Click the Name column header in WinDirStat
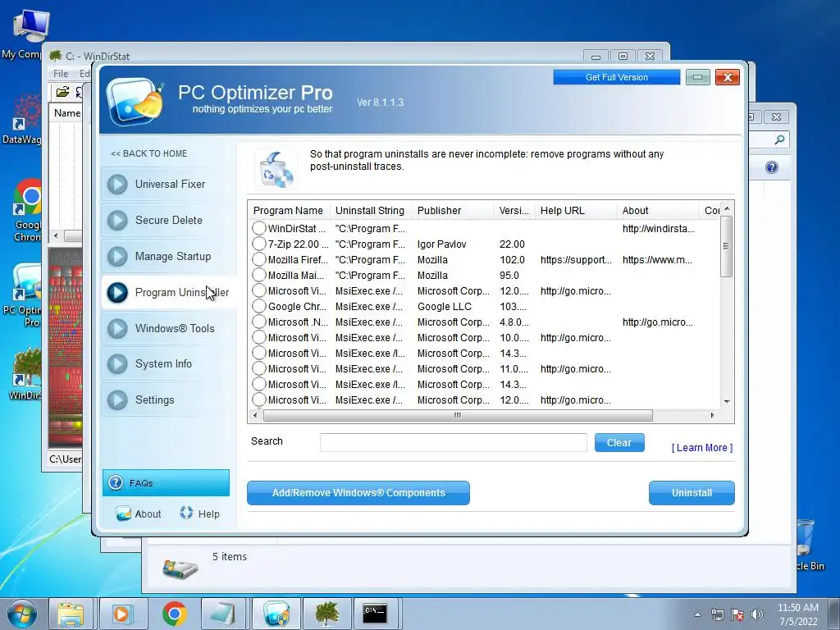The width and height of the screenshot is (840, 630). click(x=67, y=113)
